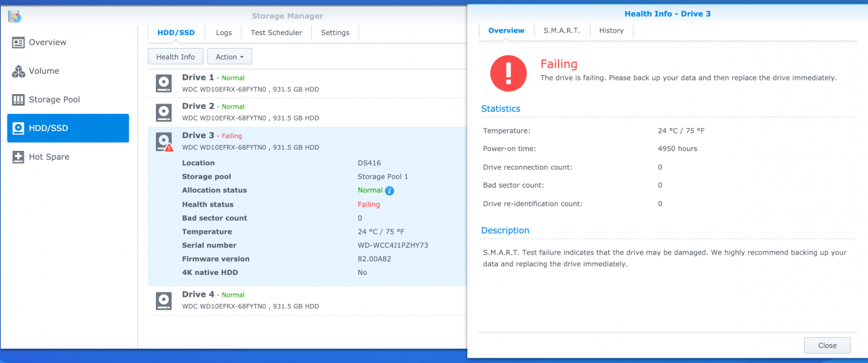Click the Drive reconnection count label
The image size is (868, 363).
point(528,167)
